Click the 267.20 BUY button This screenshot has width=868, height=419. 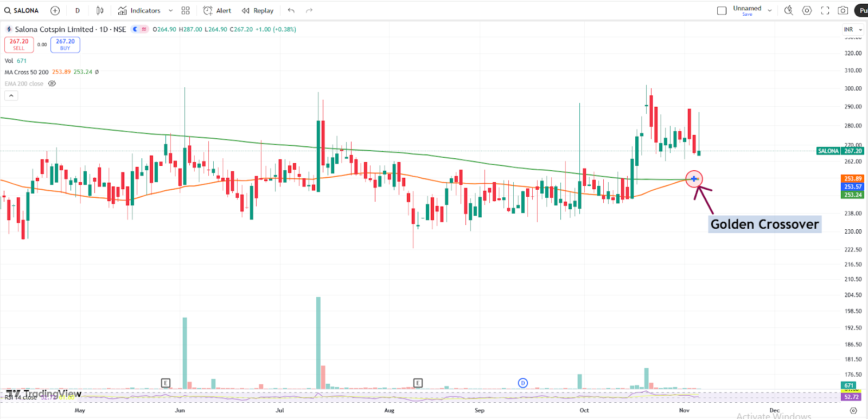tap(65, 44)
